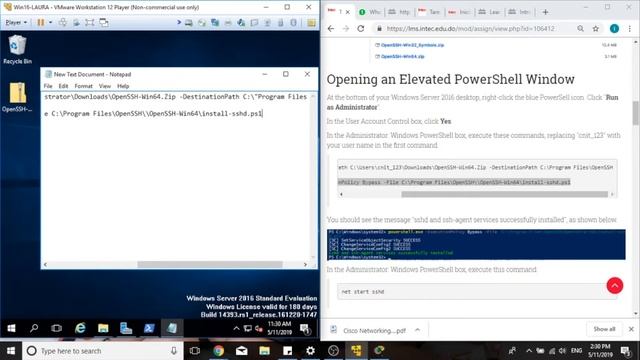Open the VM Start menu
Screen dimensions: 640x360
click(11, 328)
